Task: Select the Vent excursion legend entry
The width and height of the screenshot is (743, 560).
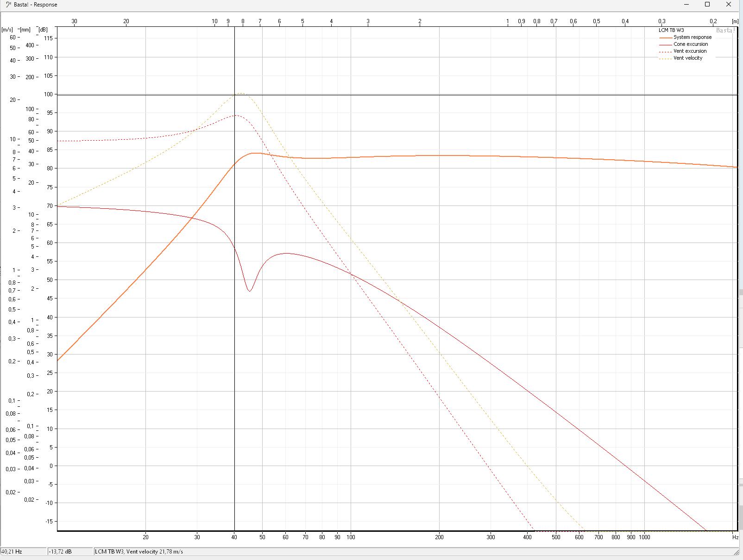Action: (x=690, y=51)
